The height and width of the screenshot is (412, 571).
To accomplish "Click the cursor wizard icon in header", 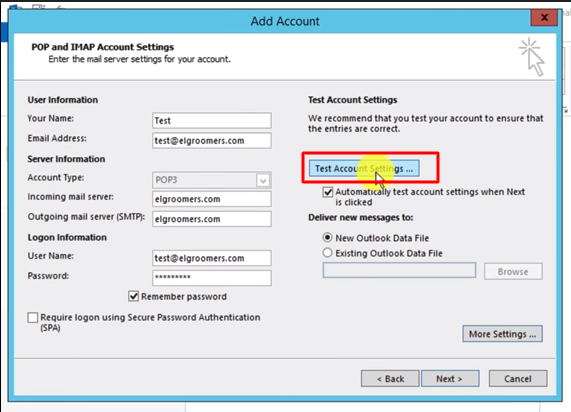I will pyautogui.click(x=532, y=57).
